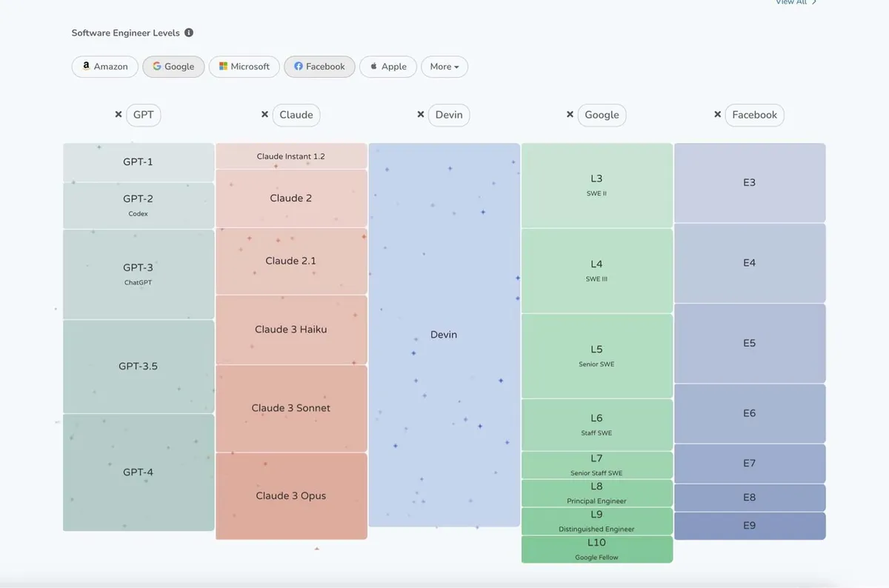The image size is (889, 588).
Task: Select the GPT-4 level block
Action: point(139,472)
